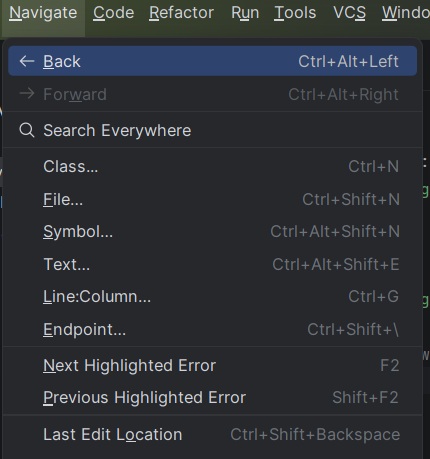
Task: Go to Line:Column… entry
Action: pyautogui.click(x=213, y=296)
